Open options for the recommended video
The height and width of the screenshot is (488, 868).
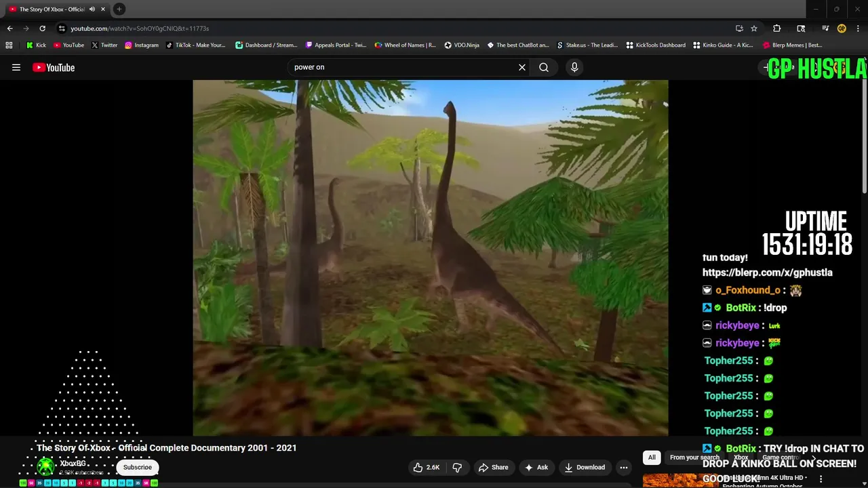coord(821,479)
